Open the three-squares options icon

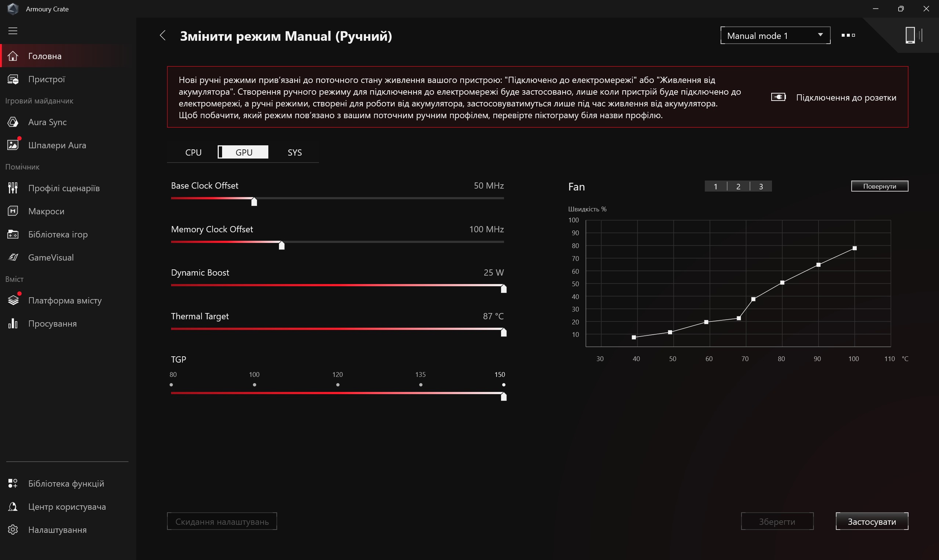click(x=848, y=35)
